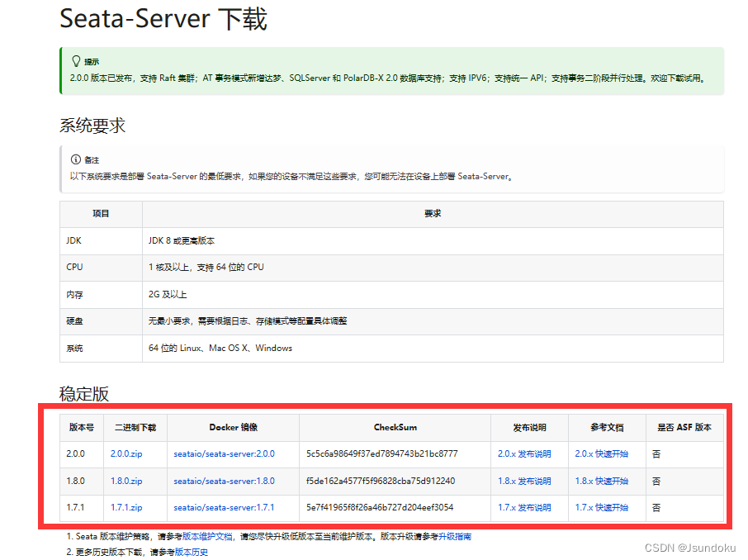748x560 pixels.
Task: Click the CPU row label
Action: 74,268
